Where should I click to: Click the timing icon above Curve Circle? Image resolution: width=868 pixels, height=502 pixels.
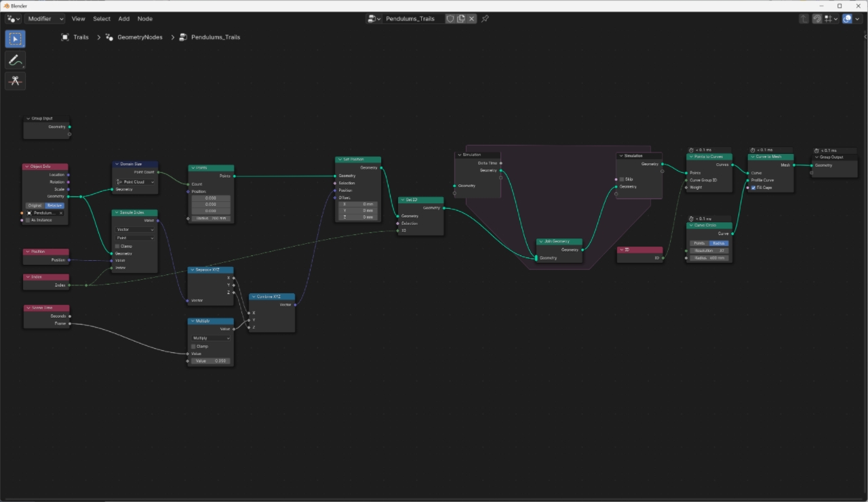[x=691, y=219]
